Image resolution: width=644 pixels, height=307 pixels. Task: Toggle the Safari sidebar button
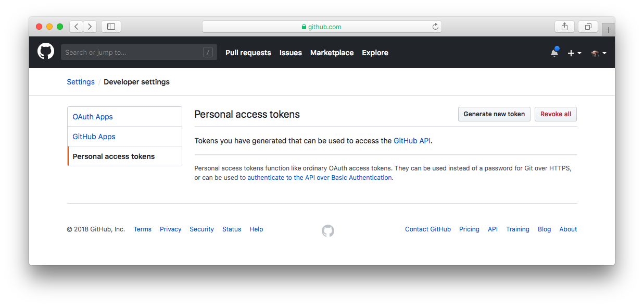click(x=111, y=27)
